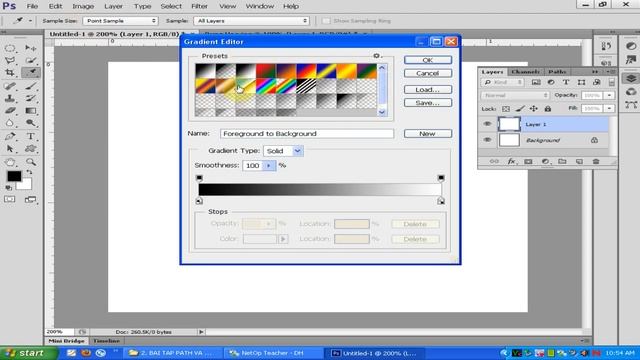The image size is (640, 360).
Task: Click the delete layer trash icon
Action: click(596, 162)
